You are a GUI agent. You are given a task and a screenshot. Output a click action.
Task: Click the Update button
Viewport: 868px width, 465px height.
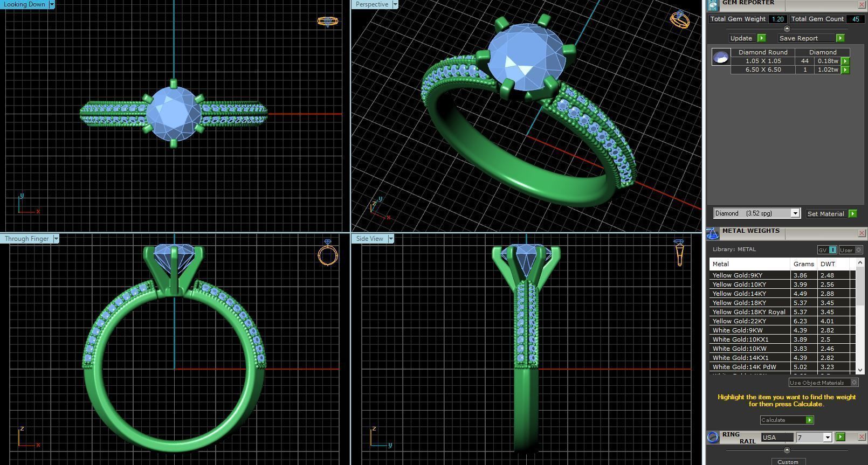tap(741, 38)
